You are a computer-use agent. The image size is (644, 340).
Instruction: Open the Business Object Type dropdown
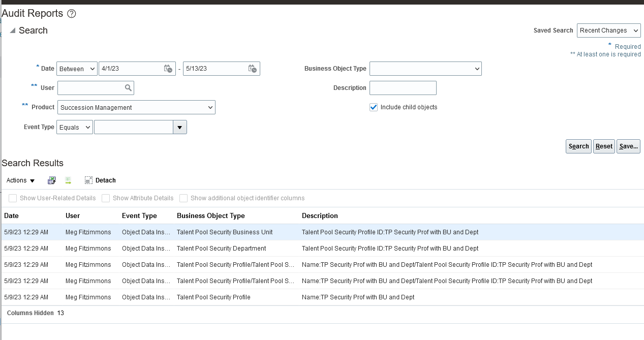tap(425, 69)
